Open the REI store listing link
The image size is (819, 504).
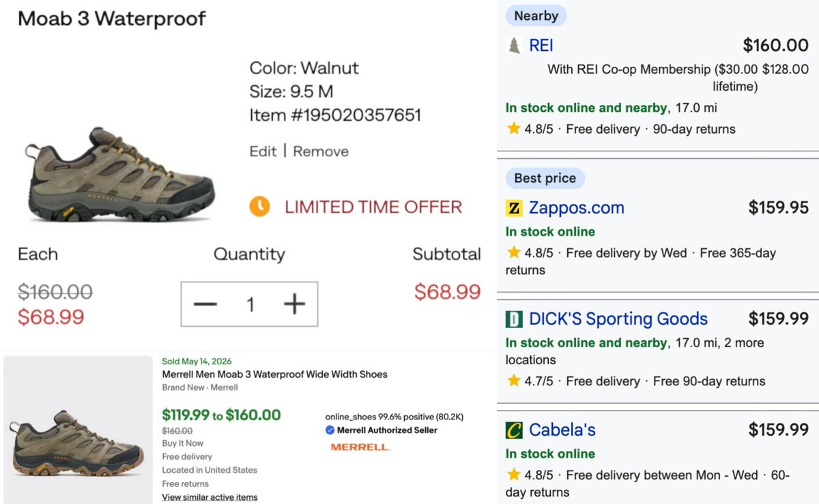pos(541,46)
